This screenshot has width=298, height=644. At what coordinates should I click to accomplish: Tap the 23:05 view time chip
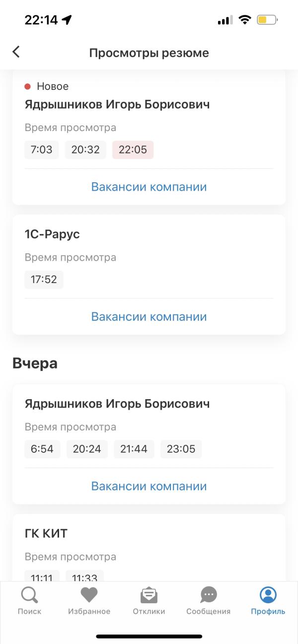181,449
